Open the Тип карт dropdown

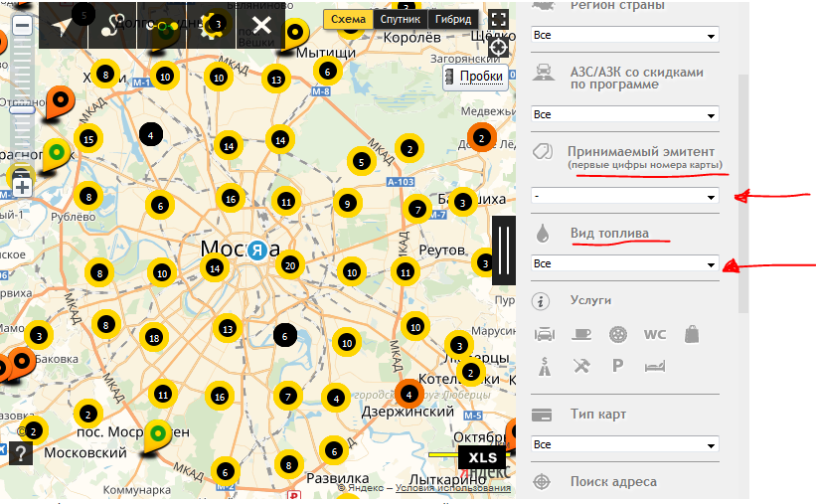click(625, 444)
